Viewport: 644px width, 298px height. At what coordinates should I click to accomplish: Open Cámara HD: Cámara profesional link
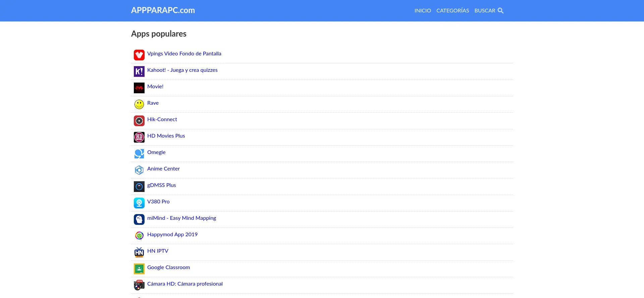click(185, 284)
